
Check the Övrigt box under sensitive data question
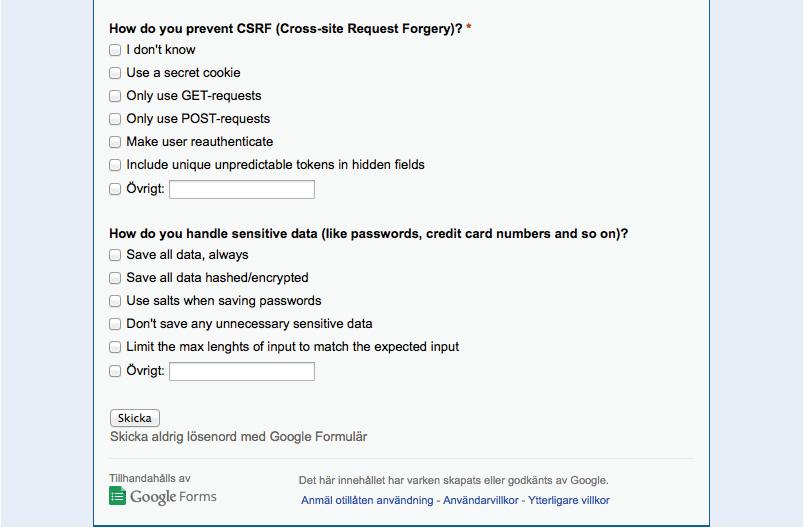point(115,371)
